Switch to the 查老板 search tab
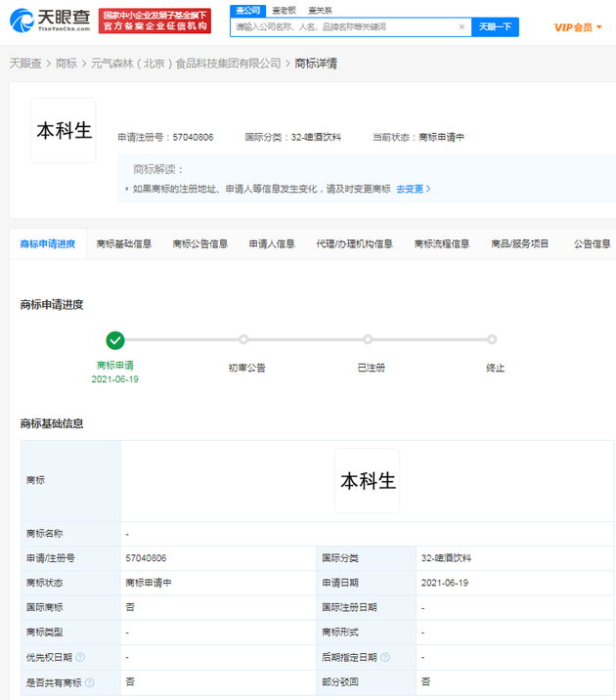Viewport: 616px width, 700px height. (284, 11)
